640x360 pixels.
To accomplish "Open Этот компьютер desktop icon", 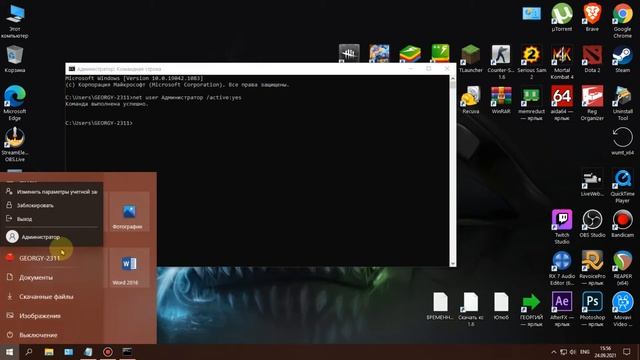I will 15,20.
